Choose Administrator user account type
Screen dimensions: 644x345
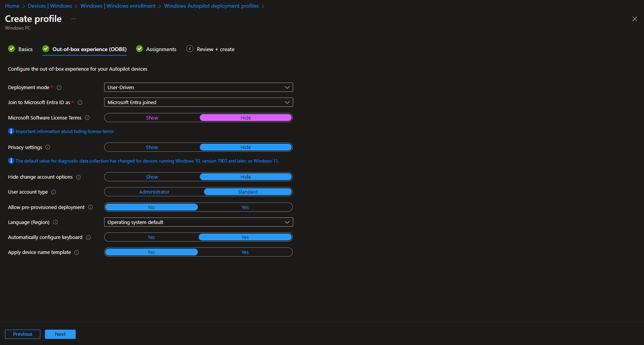coord(154,192)
